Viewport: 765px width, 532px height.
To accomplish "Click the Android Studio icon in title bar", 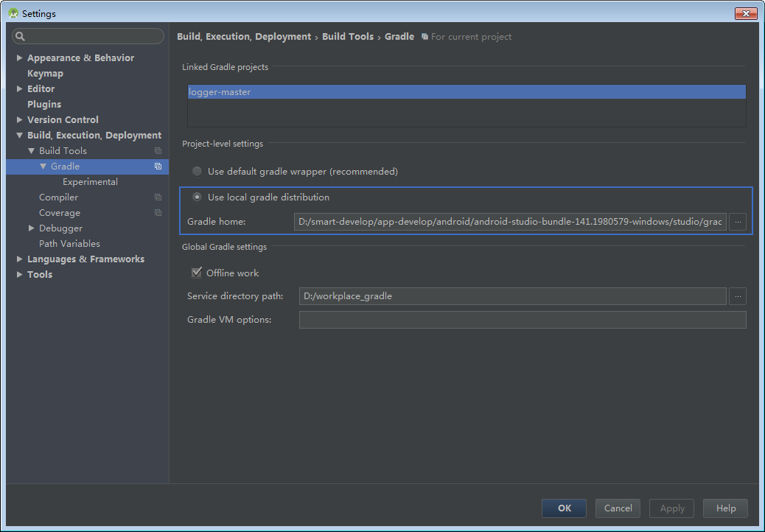I will (13, 13).
